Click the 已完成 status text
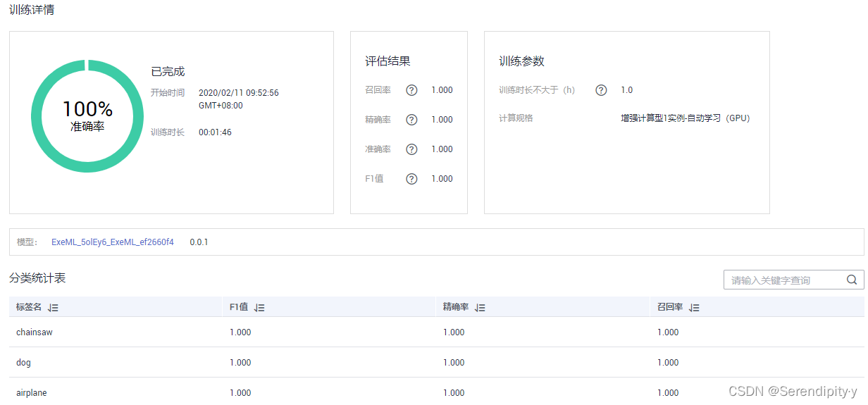This screenshot has height=405, width=868. 168,72
